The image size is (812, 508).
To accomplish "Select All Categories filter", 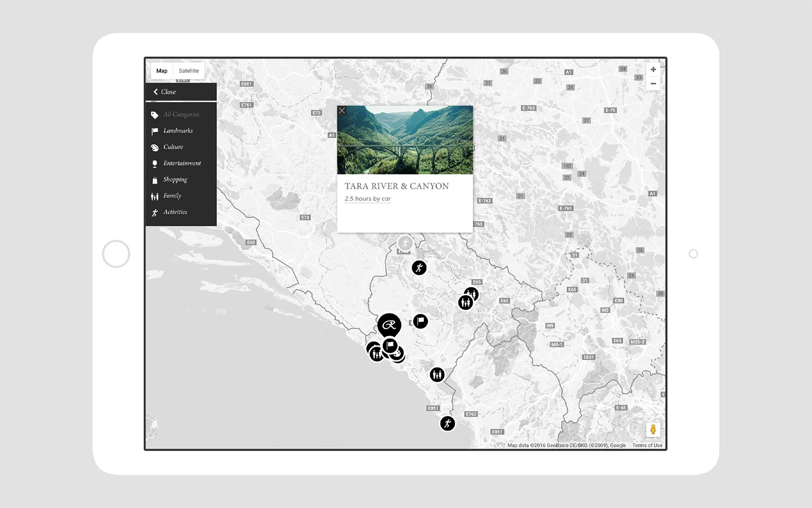I will pos(181,114).
